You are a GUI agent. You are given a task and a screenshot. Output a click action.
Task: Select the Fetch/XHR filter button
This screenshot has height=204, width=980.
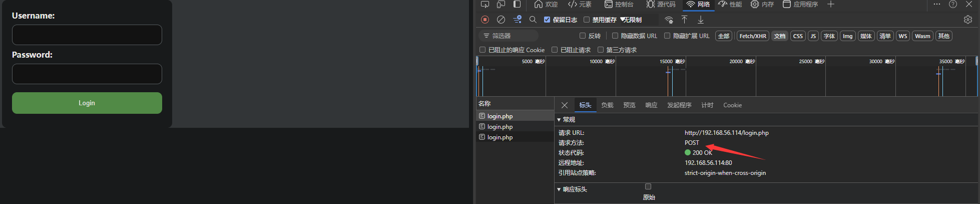point(752,36)
